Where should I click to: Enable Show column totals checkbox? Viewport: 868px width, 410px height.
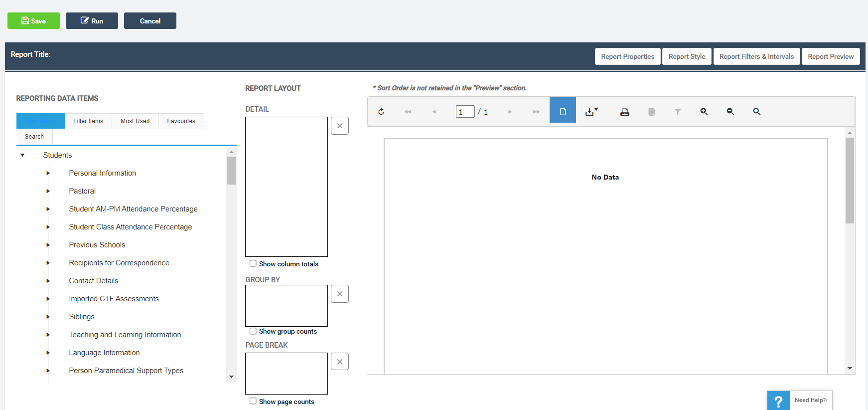click(253, 263)
